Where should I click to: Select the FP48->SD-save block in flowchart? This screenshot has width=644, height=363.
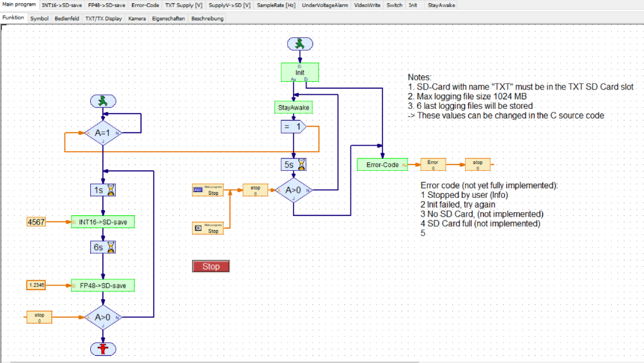pos(102,285)
